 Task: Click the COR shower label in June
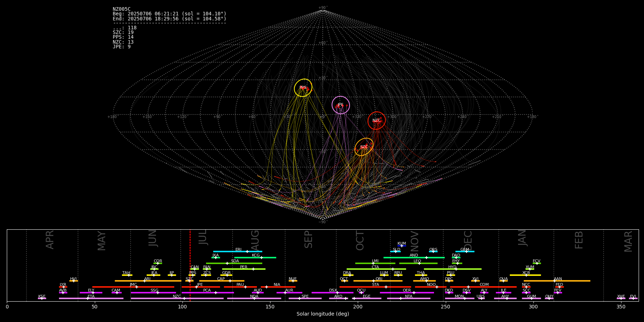tap(158, 261)
